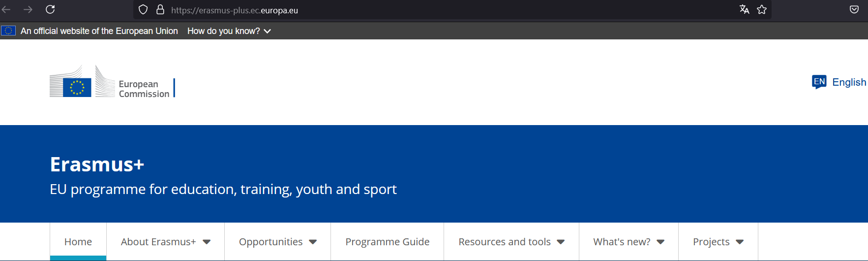Change language via English link
Image resolution: width=868 pixels, height=261 pixels.
coord(849,82)
